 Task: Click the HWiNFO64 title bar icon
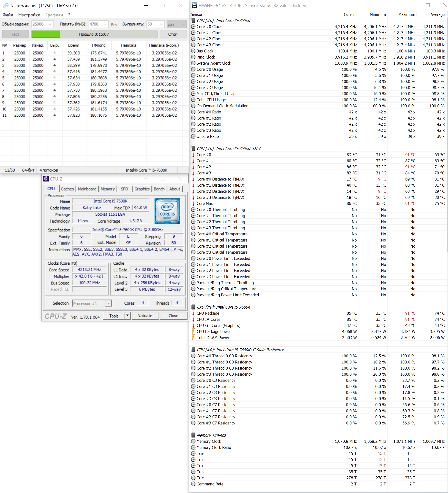[x=194, y=5]
